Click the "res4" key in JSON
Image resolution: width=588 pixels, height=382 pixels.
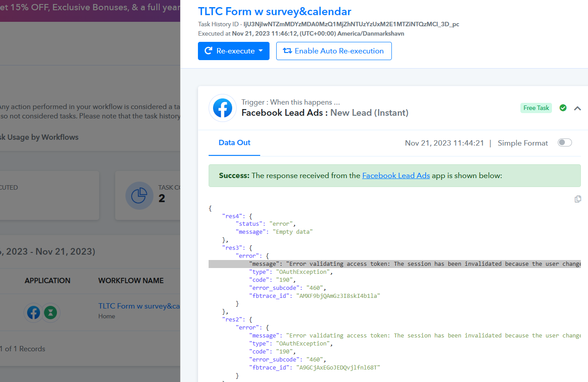tap(232, 216)
